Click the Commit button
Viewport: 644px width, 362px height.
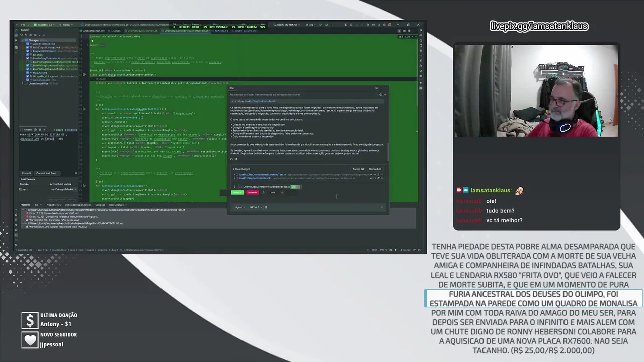tap(26, 173)
